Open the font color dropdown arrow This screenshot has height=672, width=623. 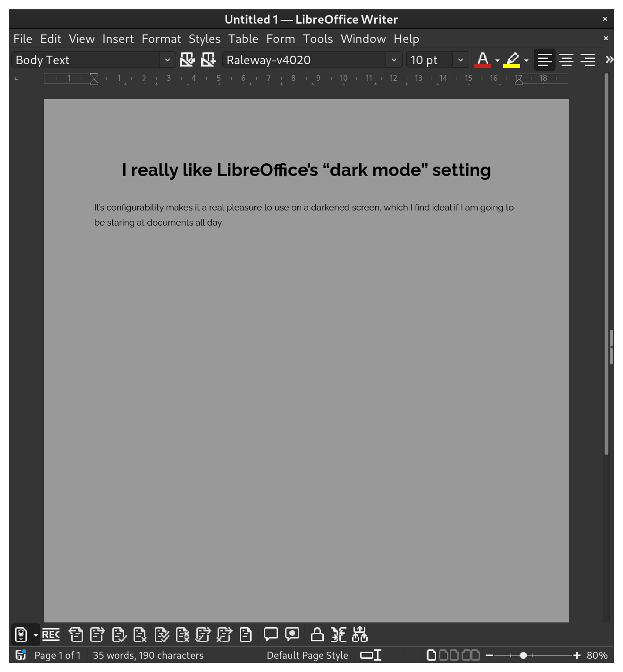(x=497, y=60)
